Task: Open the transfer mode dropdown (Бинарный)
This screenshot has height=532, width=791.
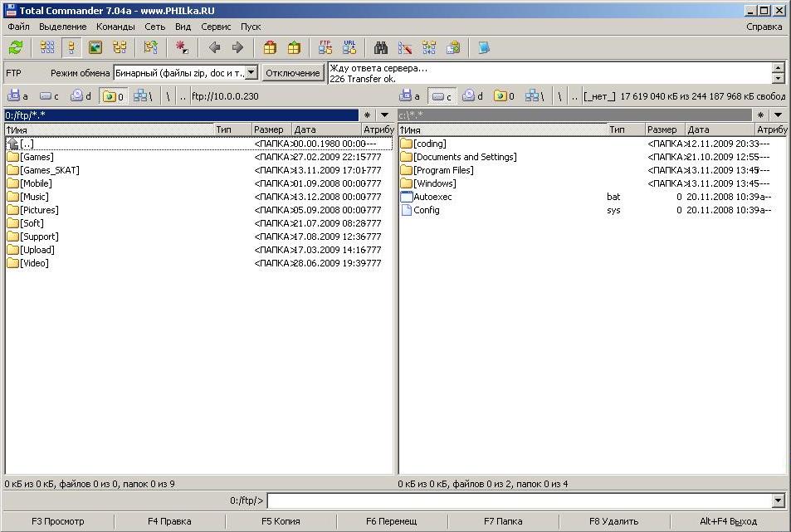Action: [x=251, y=73]
